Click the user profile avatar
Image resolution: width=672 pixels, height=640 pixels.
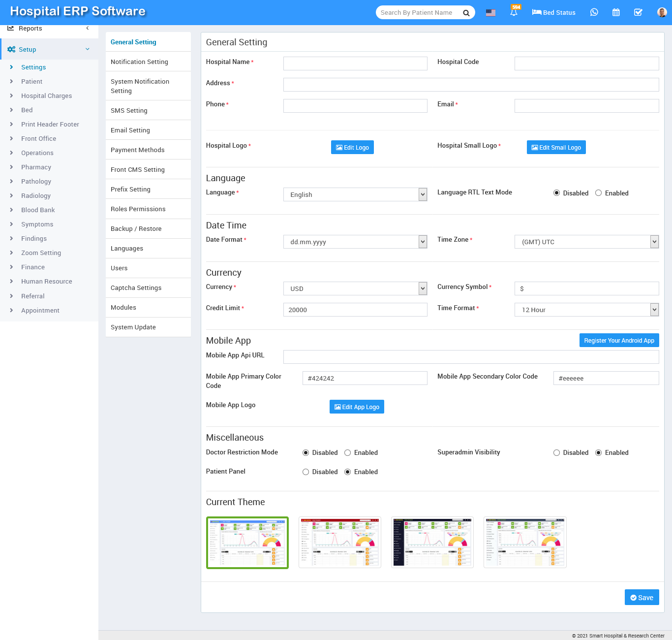[x=662, y=13]
